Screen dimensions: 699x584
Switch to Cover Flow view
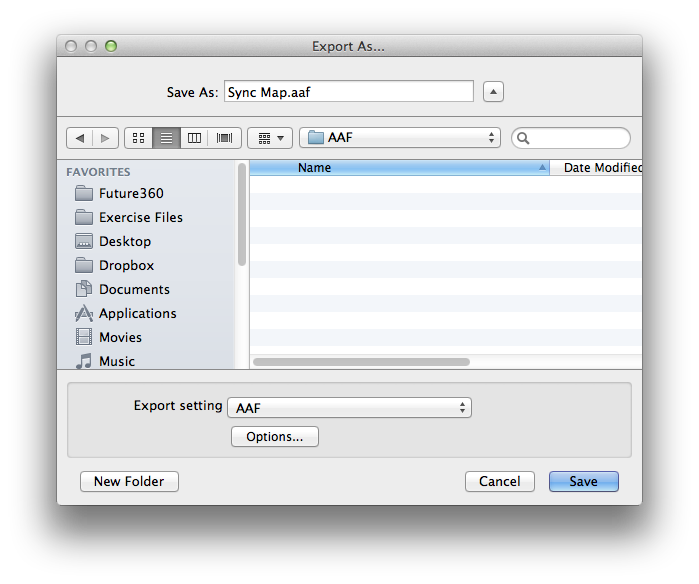pyautogui.click(x=224, y=138)
